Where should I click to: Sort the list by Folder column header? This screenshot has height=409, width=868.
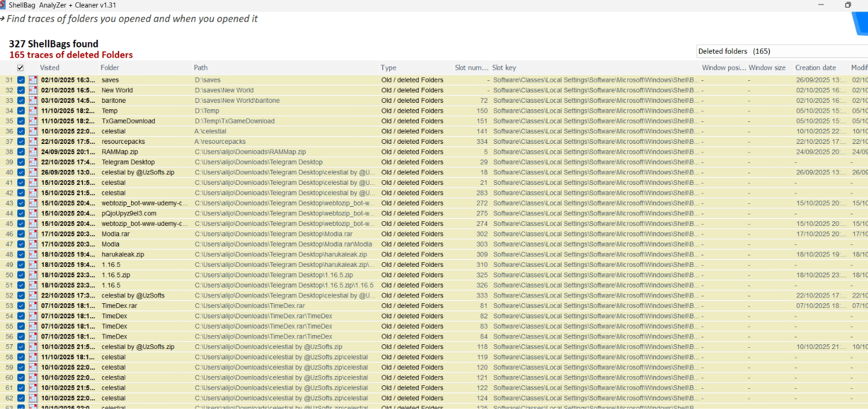(x=110, y=68)
